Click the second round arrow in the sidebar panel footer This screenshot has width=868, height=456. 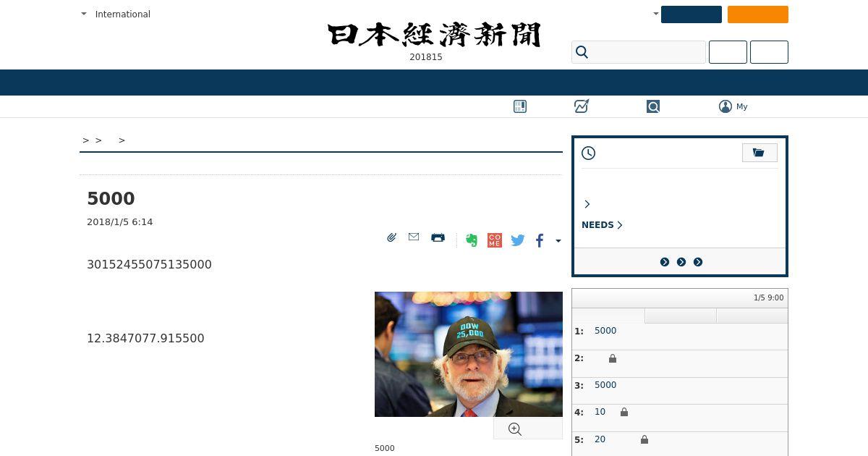point(681,262)
